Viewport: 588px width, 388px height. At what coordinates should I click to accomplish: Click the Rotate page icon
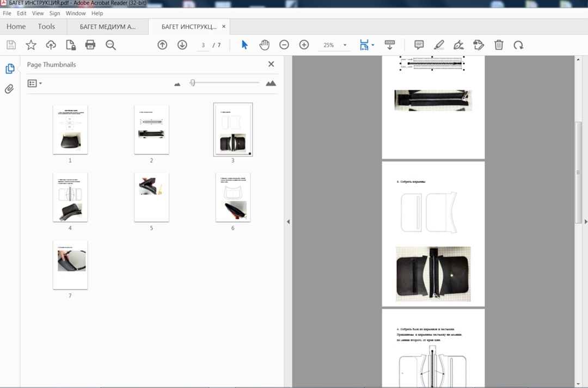tap(518, 45)
